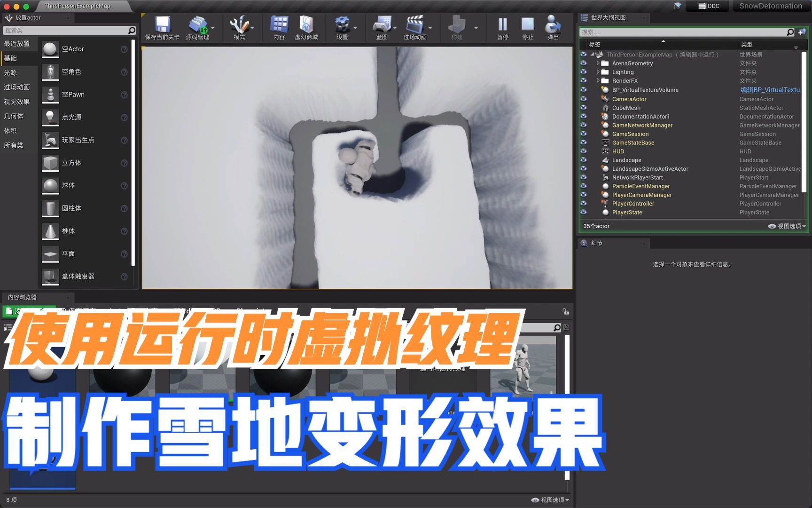Select the 球体 (sphere) placement icon

[50, 185]
